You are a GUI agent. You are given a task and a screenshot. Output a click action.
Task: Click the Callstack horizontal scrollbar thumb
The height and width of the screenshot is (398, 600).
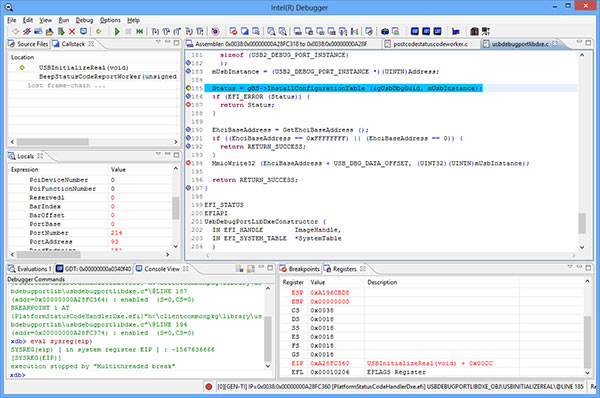pyautogui.click(x=52, y=142)
